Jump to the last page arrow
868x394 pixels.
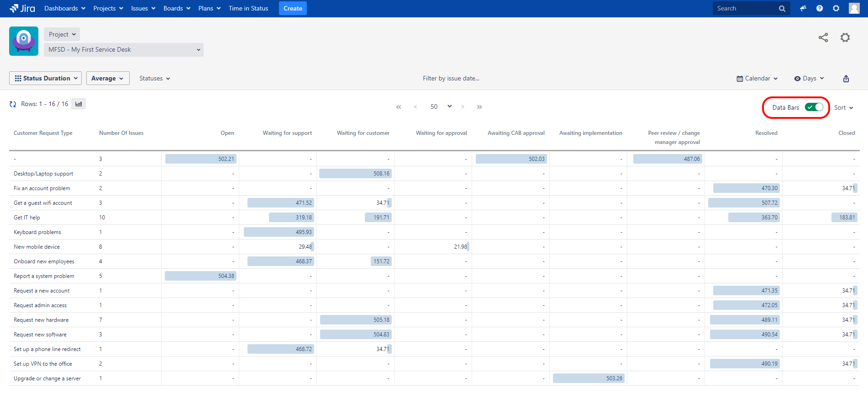tap(479, 107)
